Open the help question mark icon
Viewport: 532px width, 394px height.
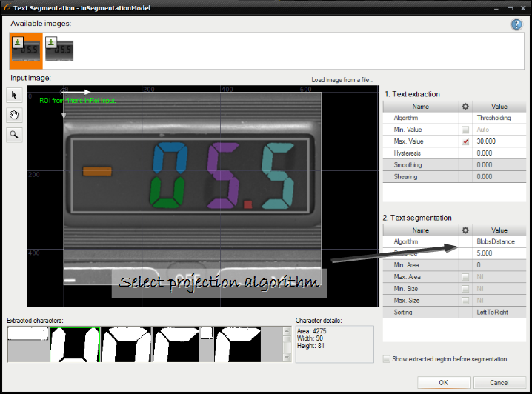click(516, 24)
